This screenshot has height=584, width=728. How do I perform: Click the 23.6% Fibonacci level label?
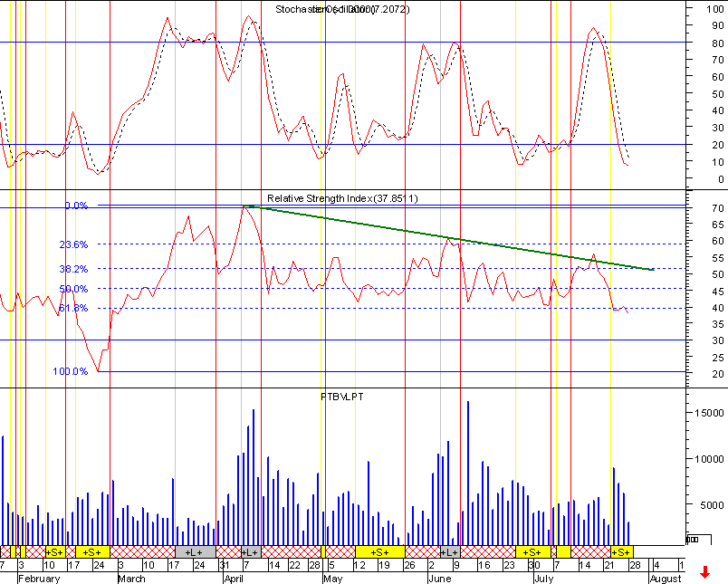[73, 244]
